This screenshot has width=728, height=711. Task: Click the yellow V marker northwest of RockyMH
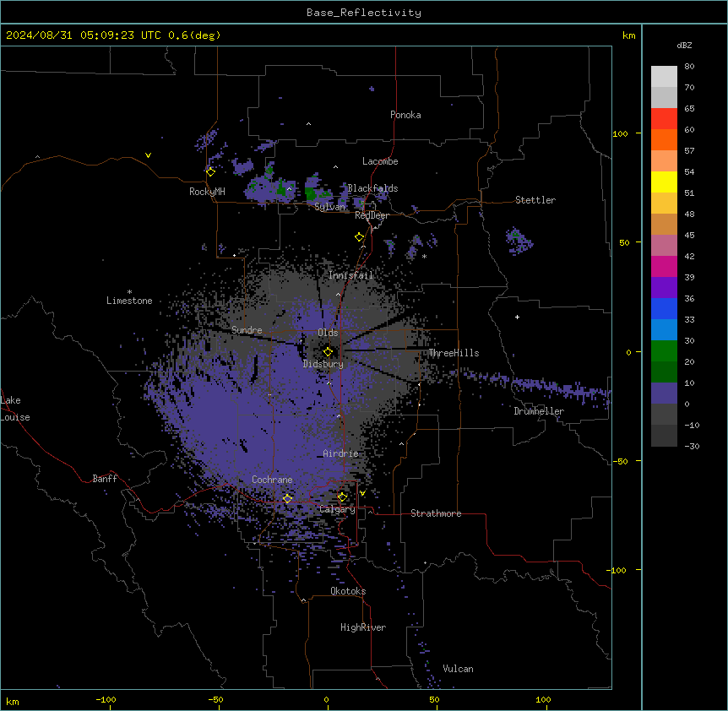pos(148,155)
